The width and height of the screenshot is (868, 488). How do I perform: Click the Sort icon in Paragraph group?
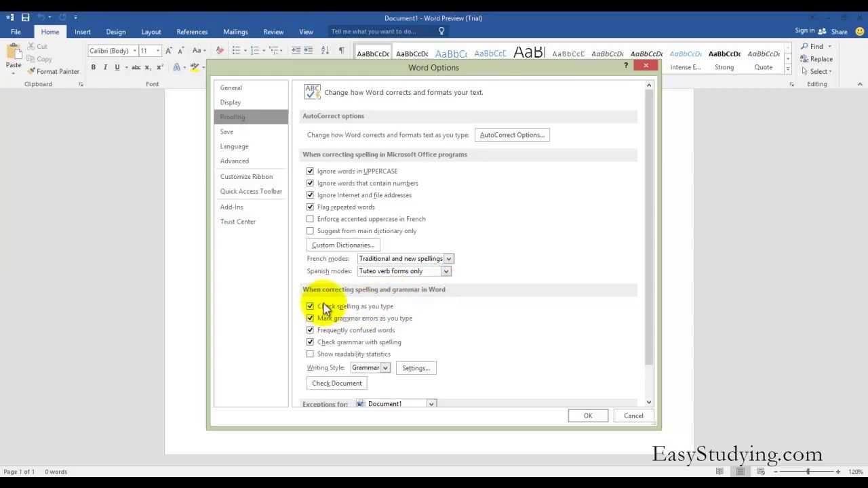(x=325, y=51)
